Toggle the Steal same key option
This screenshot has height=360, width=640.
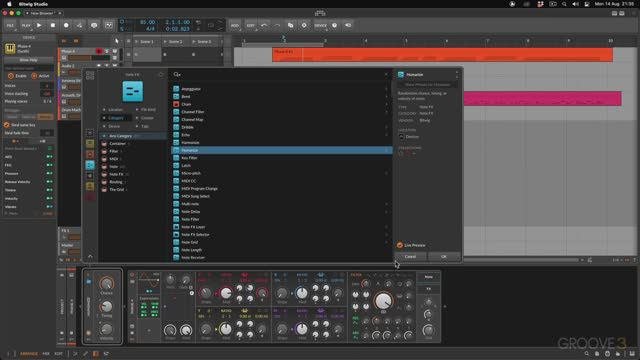click(19, 125)
